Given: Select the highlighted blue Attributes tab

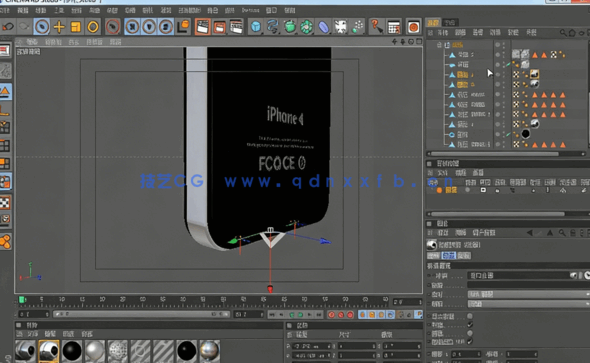Looking at the screenshot, I should click(x=449, y=255).
